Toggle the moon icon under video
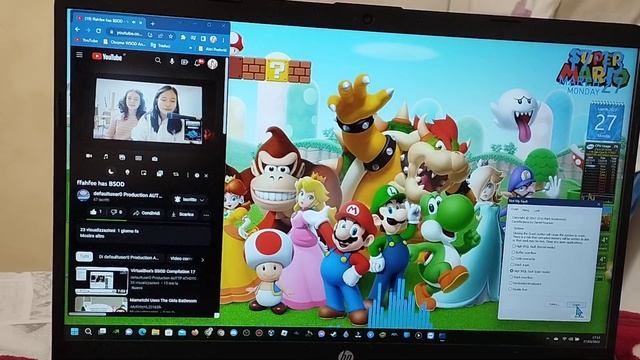The image size is (640, 360). coord(111,172)
